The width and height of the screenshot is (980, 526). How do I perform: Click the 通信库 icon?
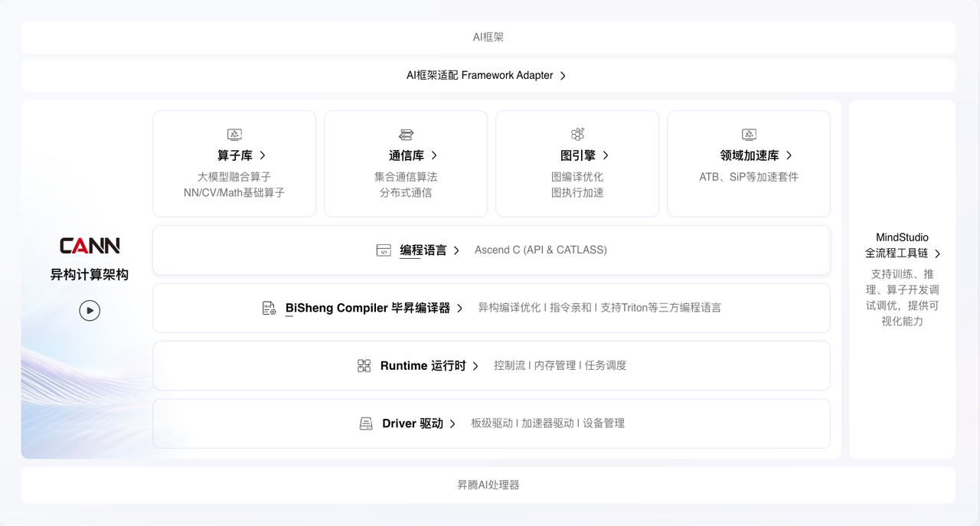point(406,135)
